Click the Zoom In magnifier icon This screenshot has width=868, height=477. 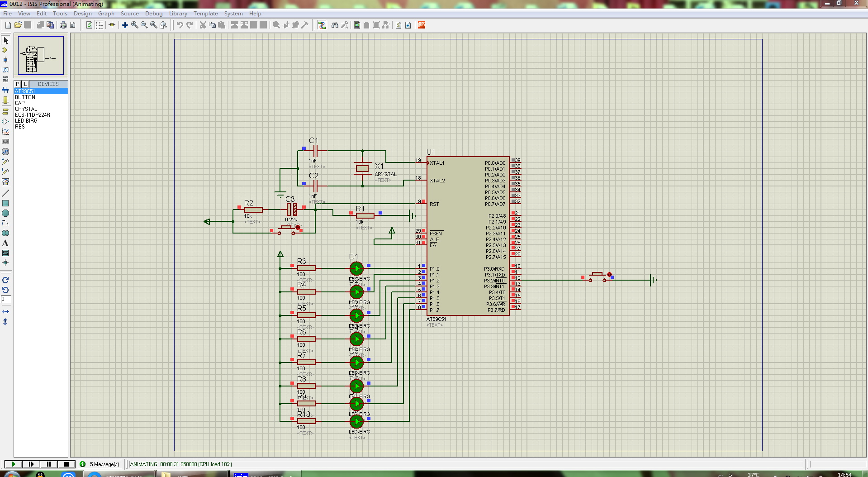tap(134, 25)
